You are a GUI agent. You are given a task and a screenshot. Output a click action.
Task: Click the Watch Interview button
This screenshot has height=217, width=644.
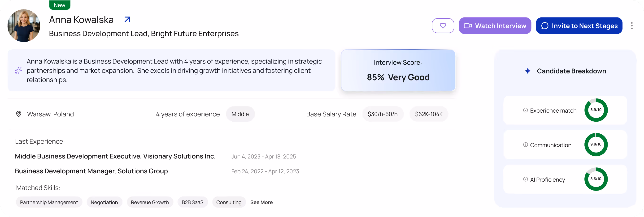495,26
